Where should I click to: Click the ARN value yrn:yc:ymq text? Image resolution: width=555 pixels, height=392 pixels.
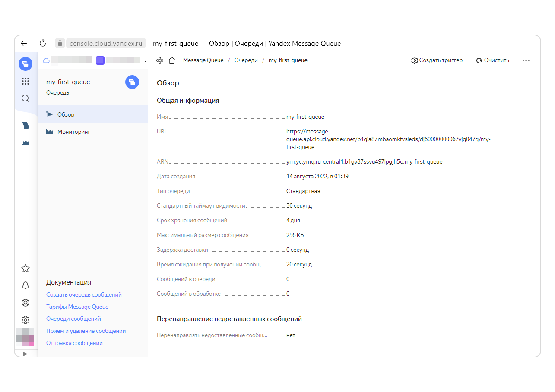(364, 162)
